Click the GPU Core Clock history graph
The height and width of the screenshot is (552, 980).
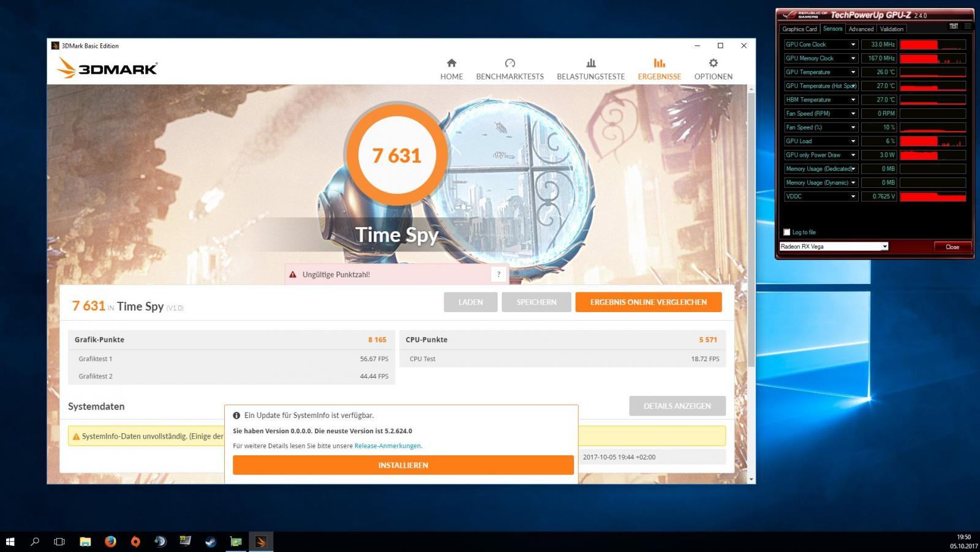coord(932,45)
